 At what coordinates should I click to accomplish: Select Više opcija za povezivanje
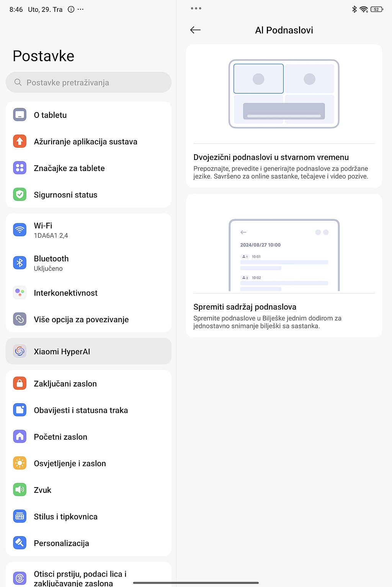[x=88, y=320]
